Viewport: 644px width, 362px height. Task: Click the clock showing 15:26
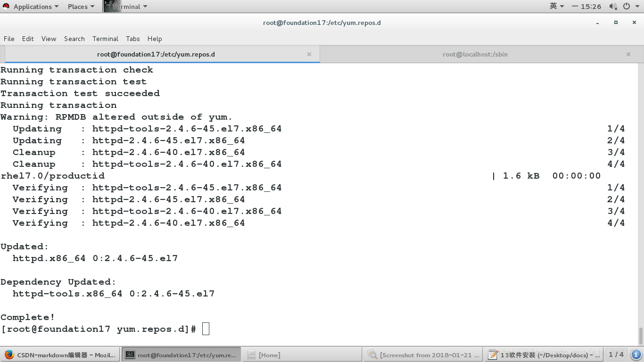click(586, 7)
